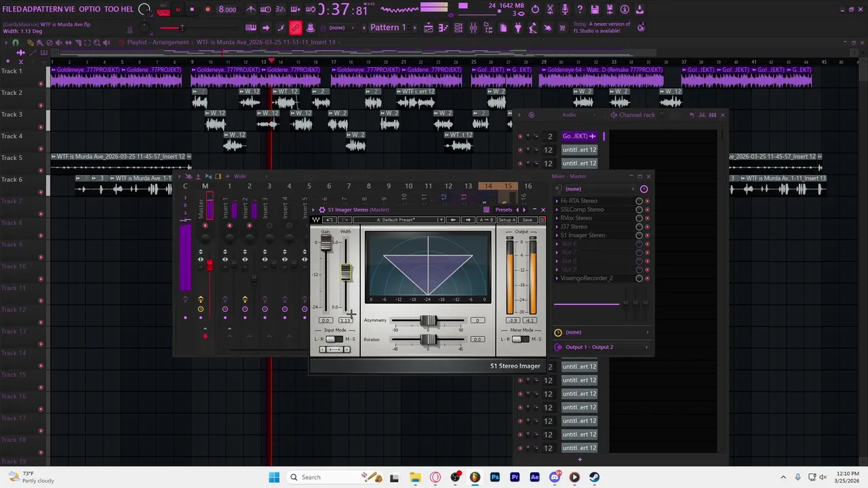Viewport: 868px width, 488px height.
Task: Click the save project icon in top toolbar
Action: [x=595, y=9]
